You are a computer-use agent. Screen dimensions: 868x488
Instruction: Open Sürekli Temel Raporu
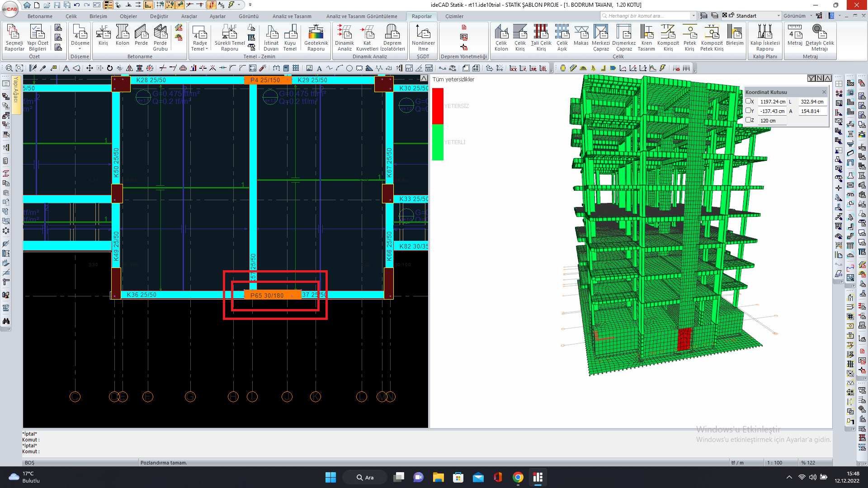coord(230,38)
